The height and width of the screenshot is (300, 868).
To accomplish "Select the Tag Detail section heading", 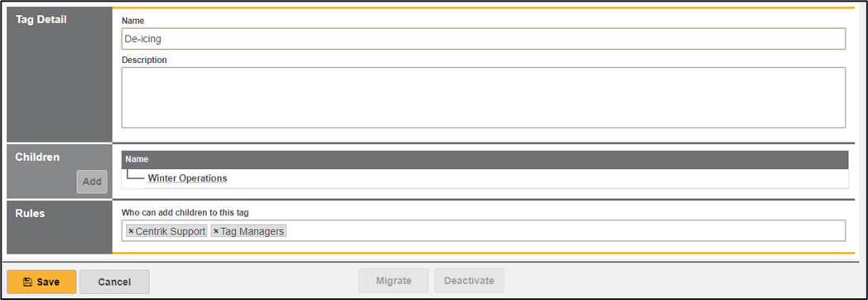I will [x=41, y=19].
